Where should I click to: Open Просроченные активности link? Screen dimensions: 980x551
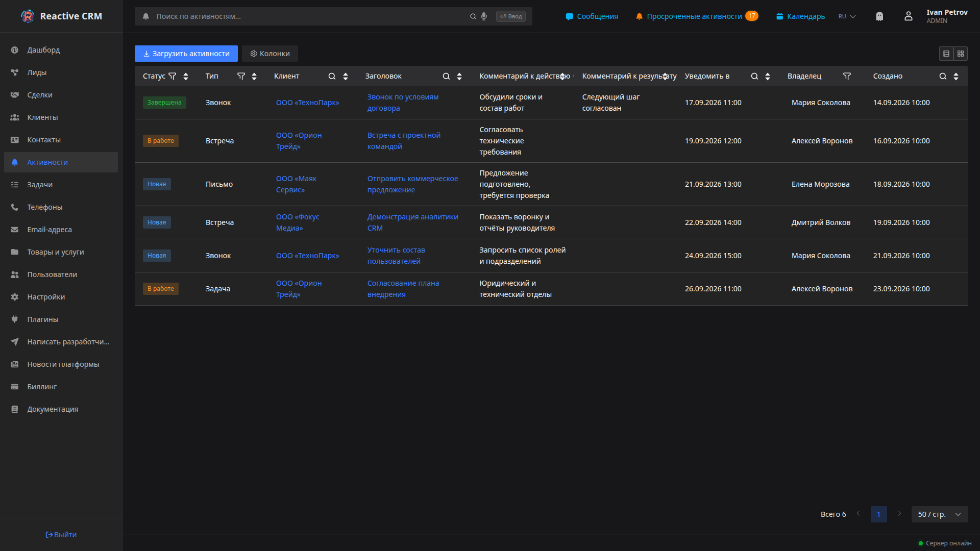(x=697, y=16)
